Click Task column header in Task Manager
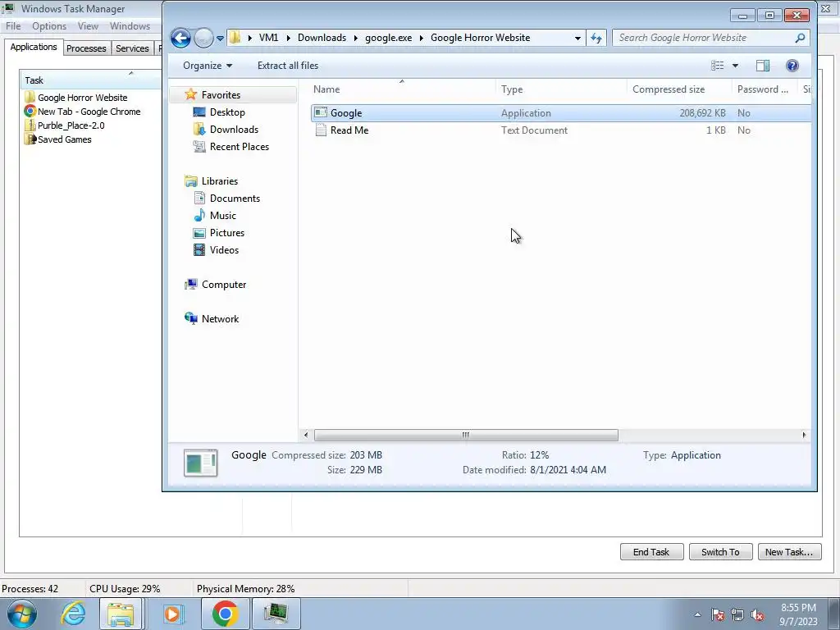The width and height of the screenshot is (840, 630). click(90, 80)
